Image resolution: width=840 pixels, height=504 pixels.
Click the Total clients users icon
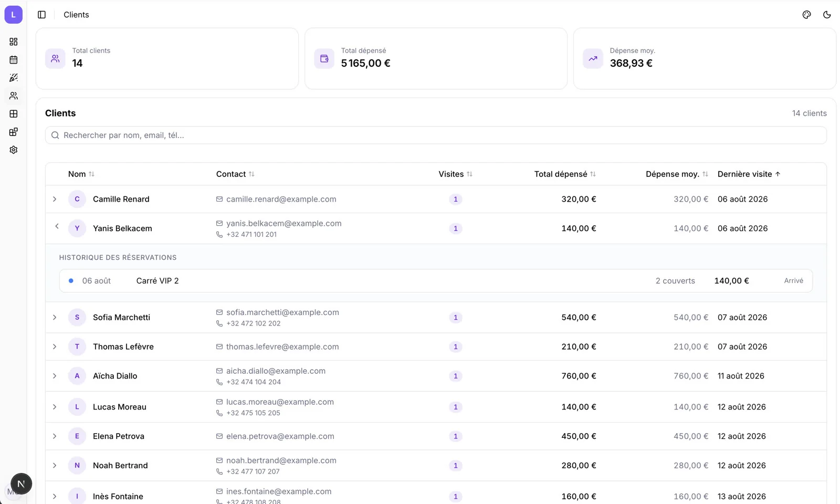(55, 59)
